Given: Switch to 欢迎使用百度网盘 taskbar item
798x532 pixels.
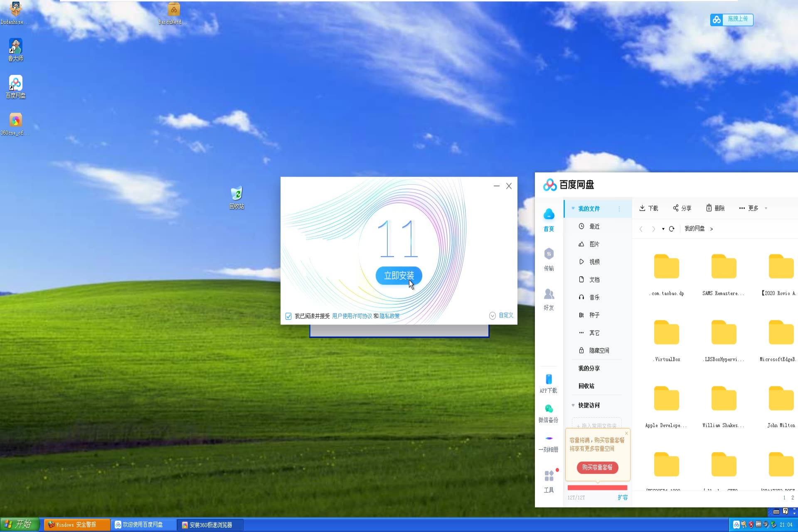Looking at the screenshot, I should click(144, 525).
